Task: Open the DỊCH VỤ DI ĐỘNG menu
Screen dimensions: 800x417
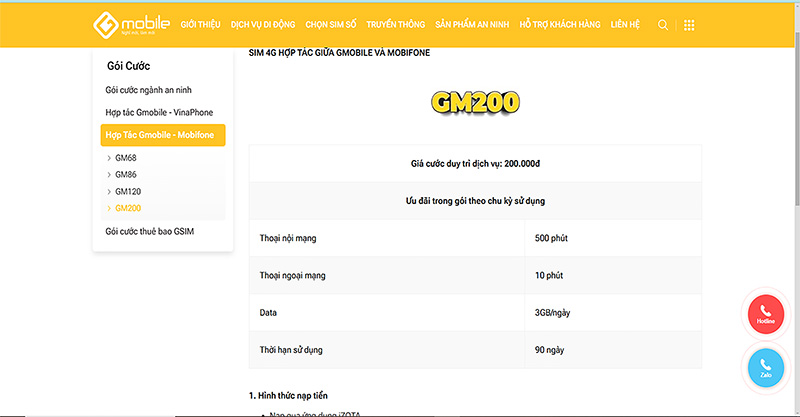Action: tap(263, 24)
